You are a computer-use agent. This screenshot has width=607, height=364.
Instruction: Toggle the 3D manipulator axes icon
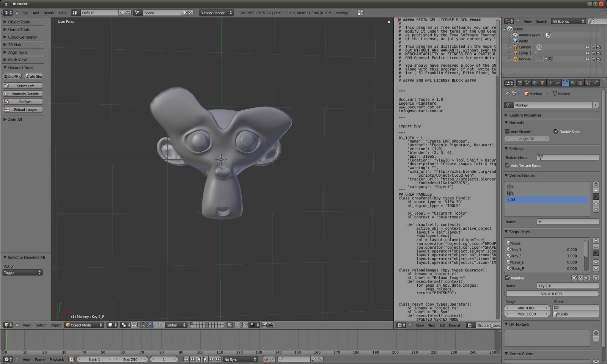click(143, 325)
